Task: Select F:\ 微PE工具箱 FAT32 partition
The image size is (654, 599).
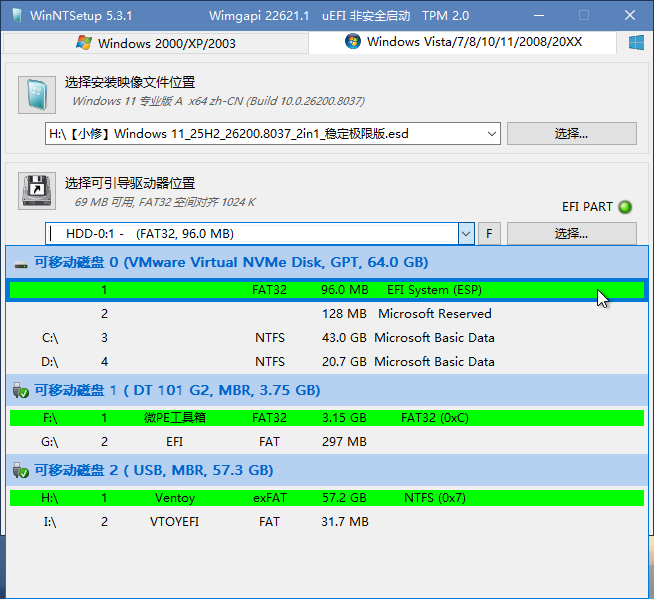Action: (x=327, y=418)
